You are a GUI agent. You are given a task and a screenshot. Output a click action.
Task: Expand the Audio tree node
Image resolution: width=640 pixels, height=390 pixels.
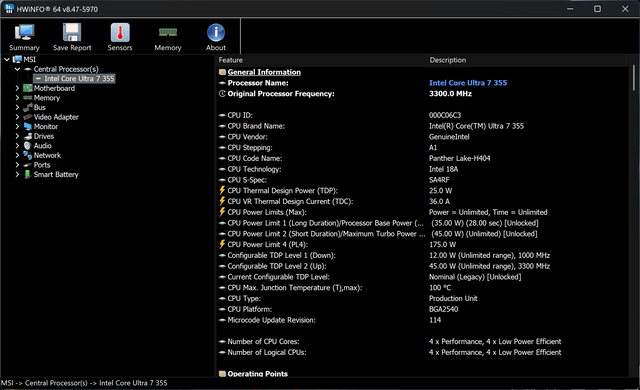17,146
